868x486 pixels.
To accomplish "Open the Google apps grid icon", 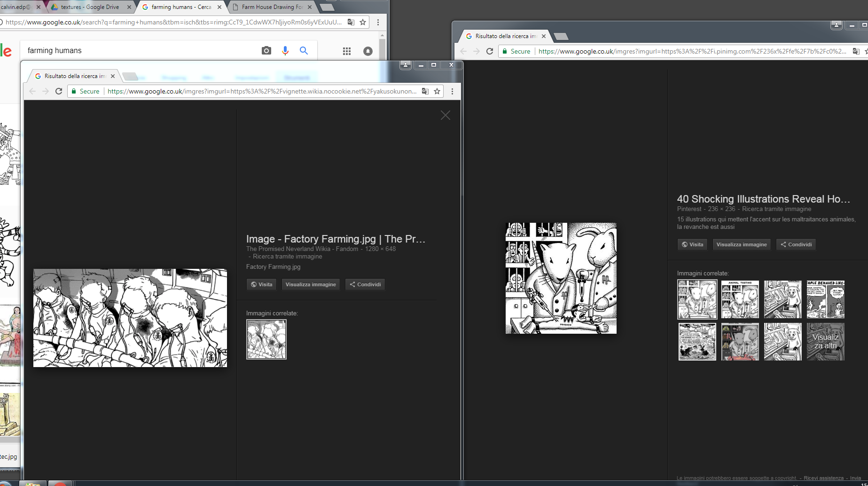I will 347,51.
